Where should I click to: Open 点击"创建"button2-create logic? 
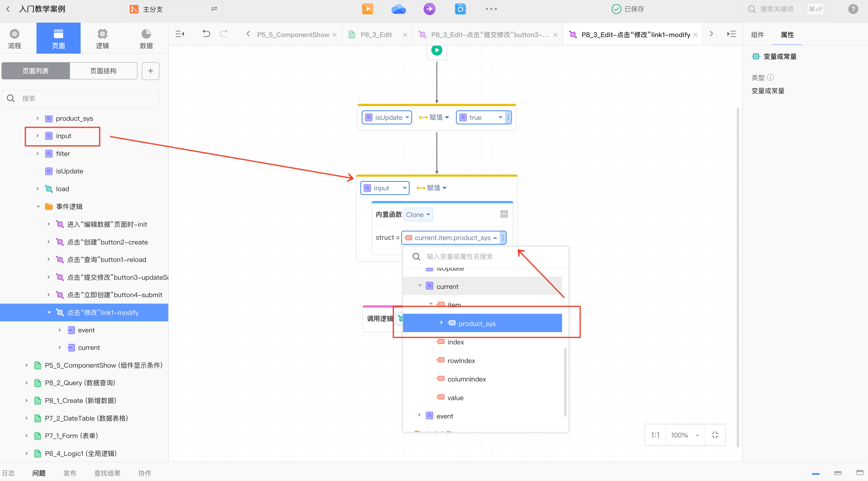tap(107, 242)
